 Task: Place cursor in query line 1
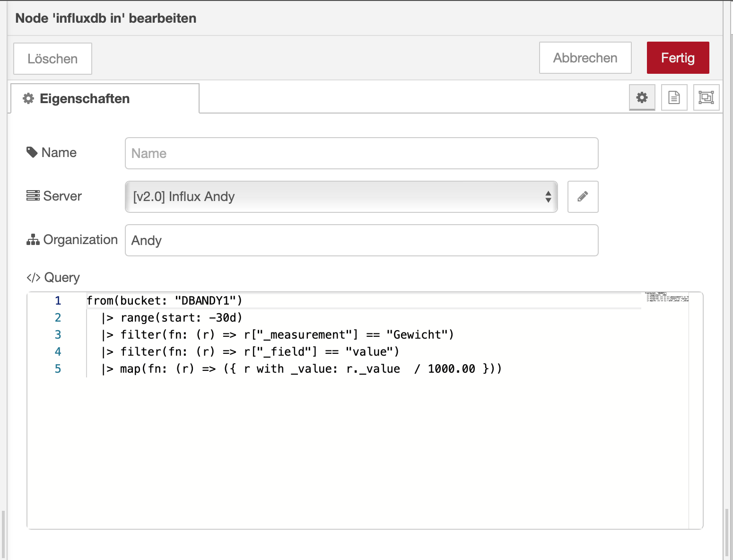(x=165, y=301)
